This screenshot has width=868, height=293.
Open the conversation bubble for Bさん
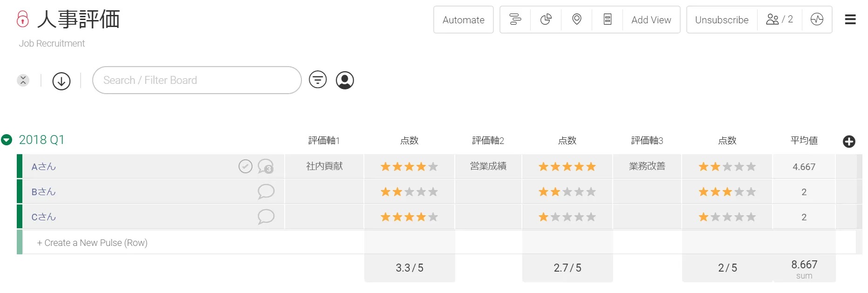(266, 191)
